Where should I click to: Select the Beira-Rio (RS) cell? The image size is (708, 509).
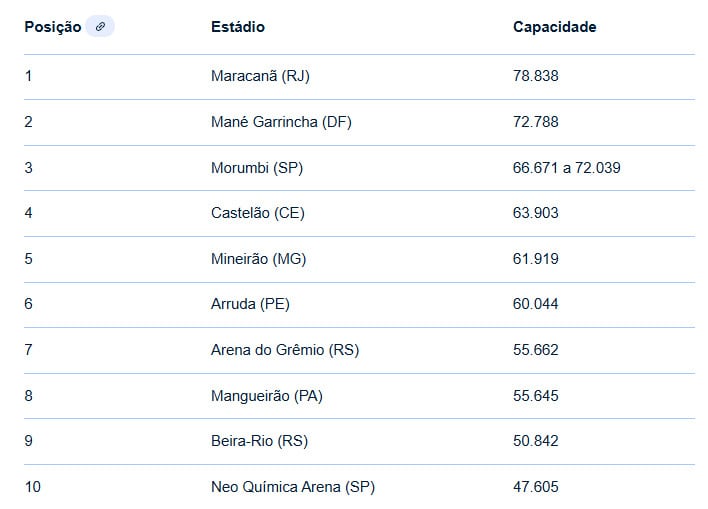259,441
